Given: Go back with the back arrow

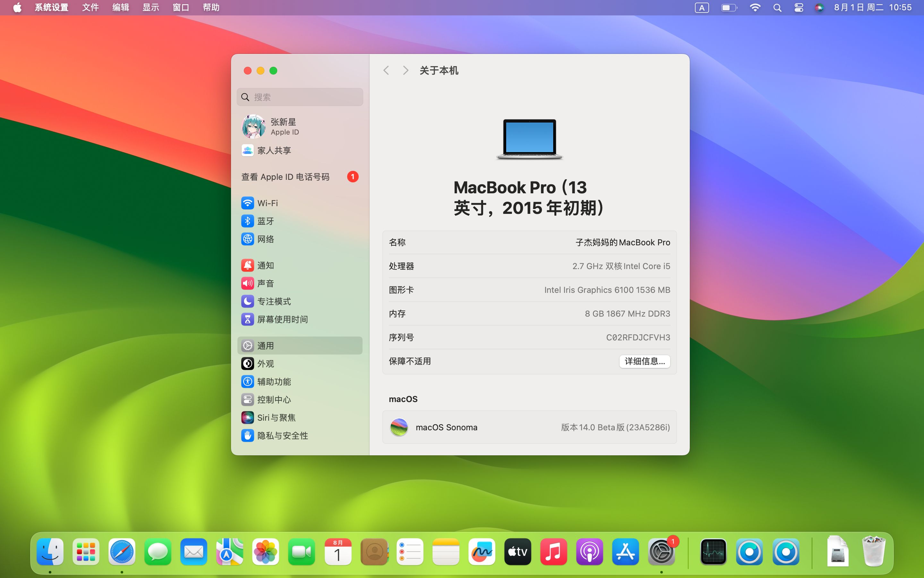Looking at the screenshot, I should (x=386, y=70).
